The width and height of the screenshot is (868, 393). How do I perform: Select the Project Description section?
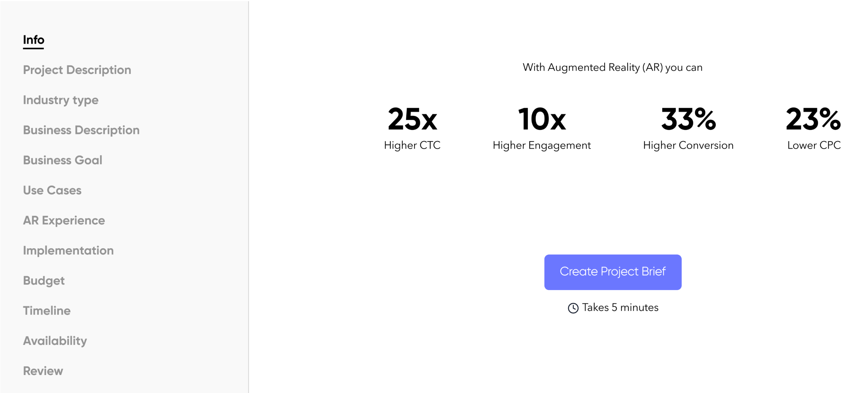click(76, 70)
